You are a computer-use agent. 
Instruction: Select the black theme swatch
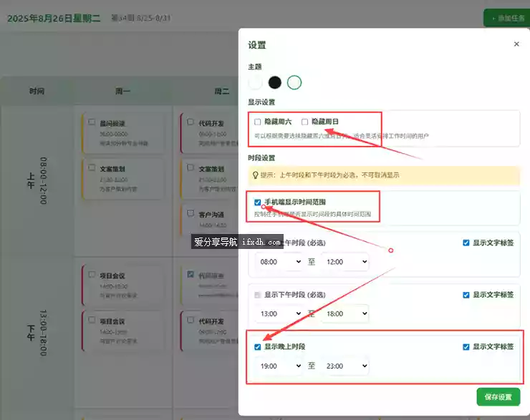tap(274, 82)
